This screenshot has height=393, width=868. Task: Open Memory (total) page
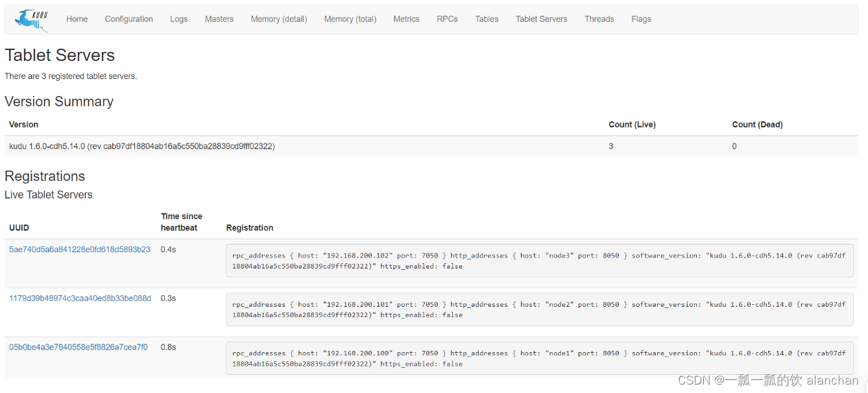click(350, 19)
